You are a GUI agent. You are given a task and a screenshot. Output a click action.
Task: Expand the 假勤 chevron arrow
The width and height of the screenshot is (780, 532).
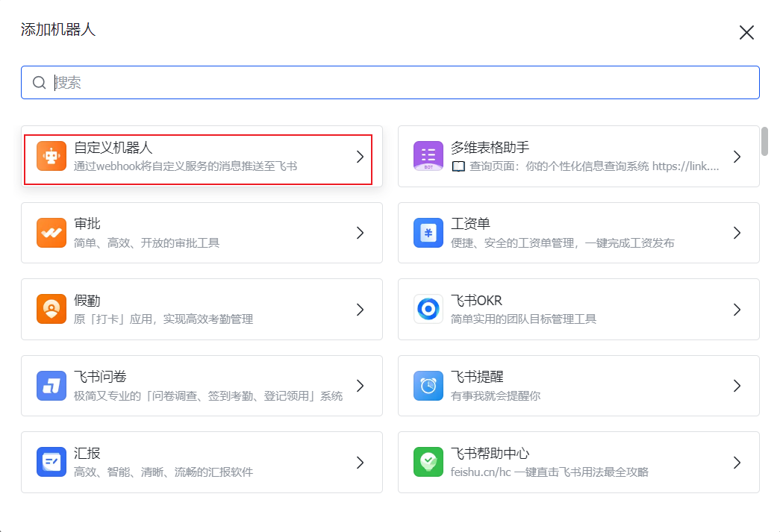tap(361, 310)
